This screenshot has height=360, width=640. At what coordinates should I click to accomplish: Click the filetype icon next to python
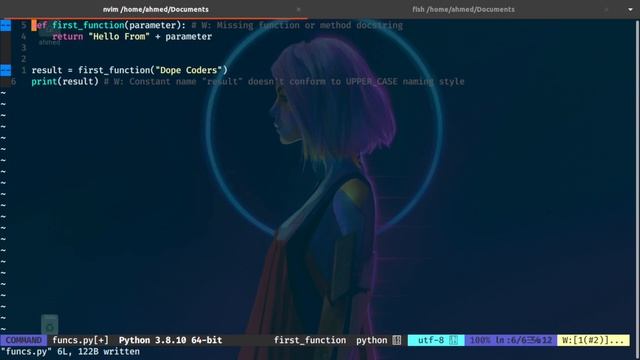pyautogui.click(x=397, y=340)
